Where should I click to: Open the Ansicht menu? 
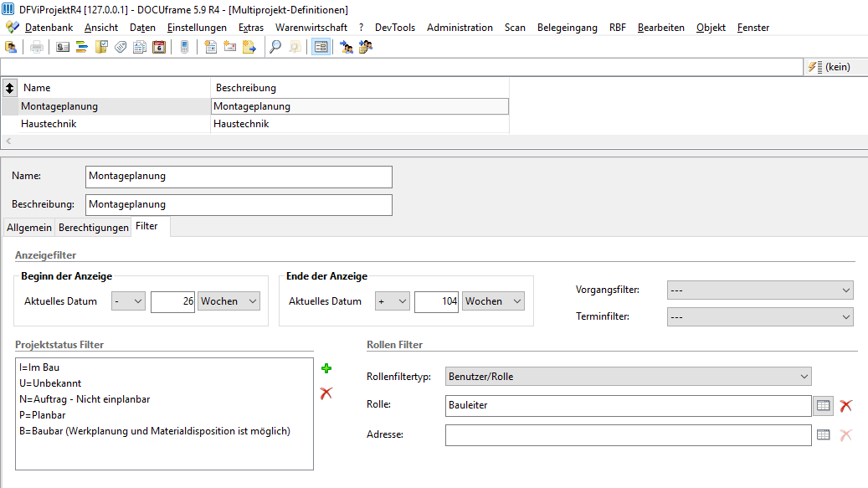tap(101, 27)
